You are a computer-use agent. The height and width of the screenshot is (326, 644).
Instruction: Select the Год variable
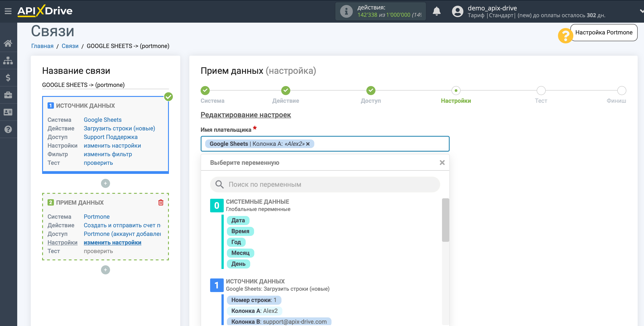coord(236,242)
